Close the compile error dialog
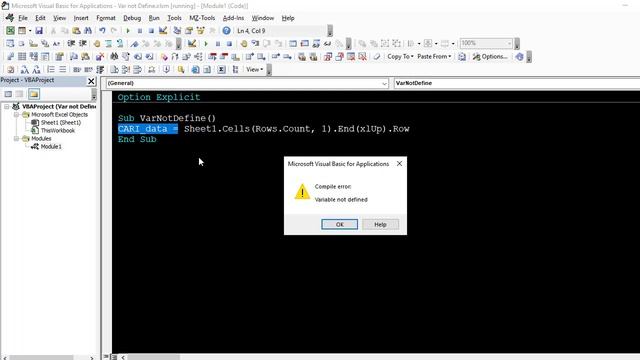Viewport: 640px width, 360px height. click(399, 164)
